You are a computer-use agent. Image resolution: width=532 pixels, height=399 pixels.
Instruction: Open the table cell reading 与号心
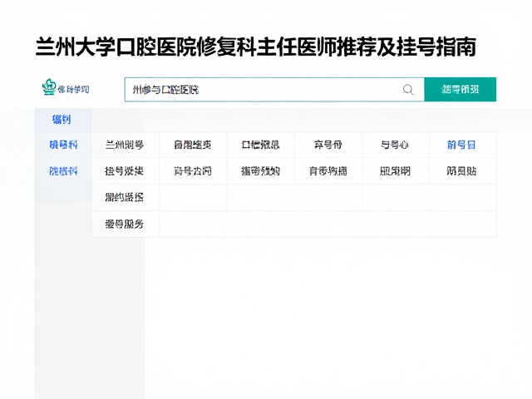click(395, 145)
